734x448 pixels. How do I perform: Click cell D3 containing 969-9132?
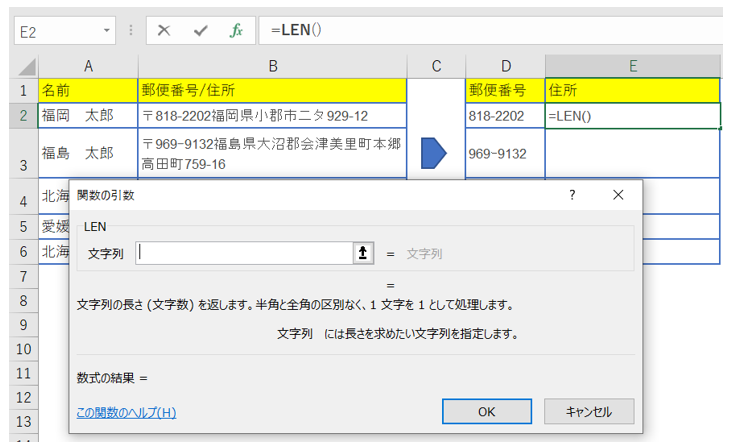[x=505, y=154]
